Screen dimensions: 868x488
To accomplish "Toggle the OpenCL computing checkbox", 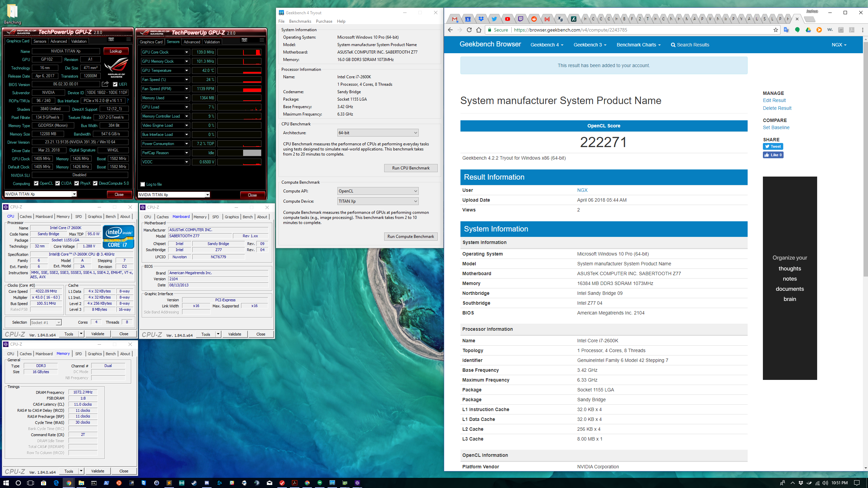I will point(36,183).
